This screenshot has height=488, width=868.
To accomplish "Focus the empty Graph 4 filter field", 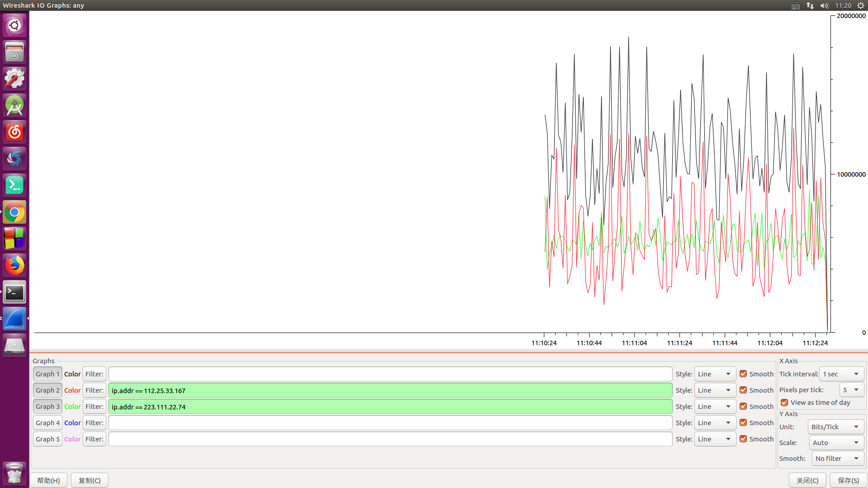I will [x=390, y=423].
